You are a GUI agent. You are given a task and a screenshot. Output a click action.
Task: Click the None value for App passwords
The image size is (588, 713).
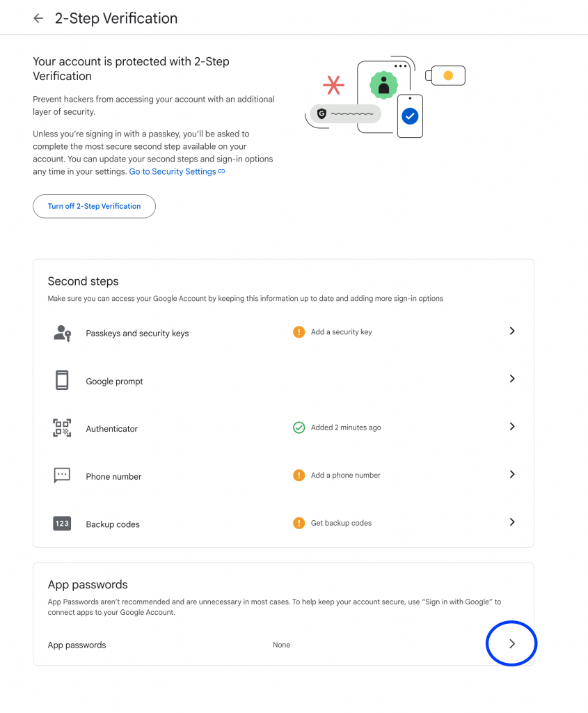281,645
